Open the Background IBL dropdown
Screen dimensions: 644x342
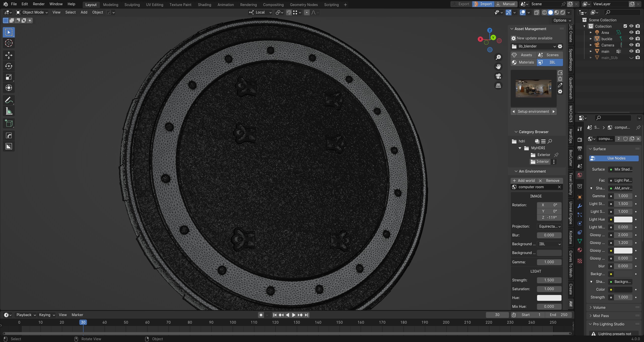tap(549, 244)
